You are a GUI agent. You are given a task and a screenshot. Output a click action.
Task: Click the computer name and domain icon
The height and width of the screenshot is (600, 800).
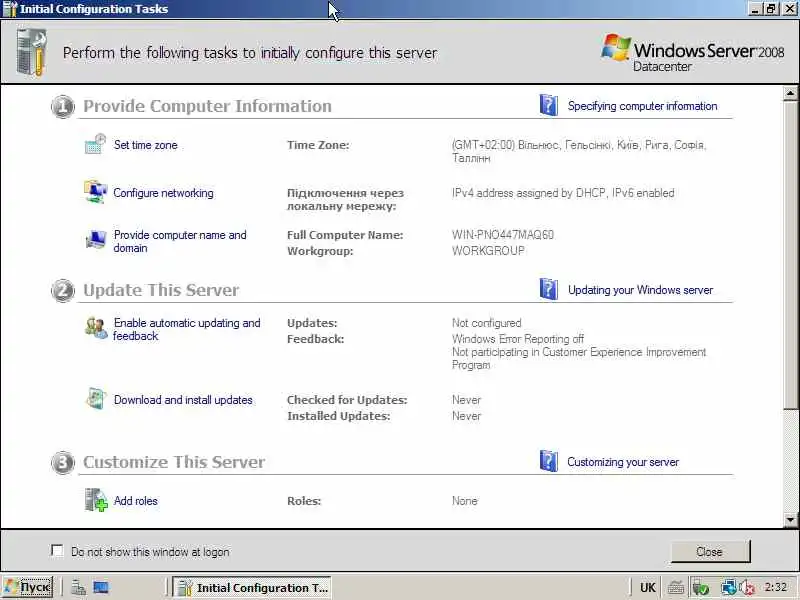(x=96, y=240)
